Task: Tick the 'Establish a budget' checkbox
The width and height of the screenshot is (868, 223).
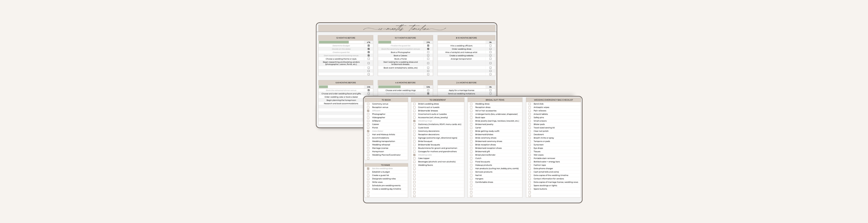Action: click(368, 172)
